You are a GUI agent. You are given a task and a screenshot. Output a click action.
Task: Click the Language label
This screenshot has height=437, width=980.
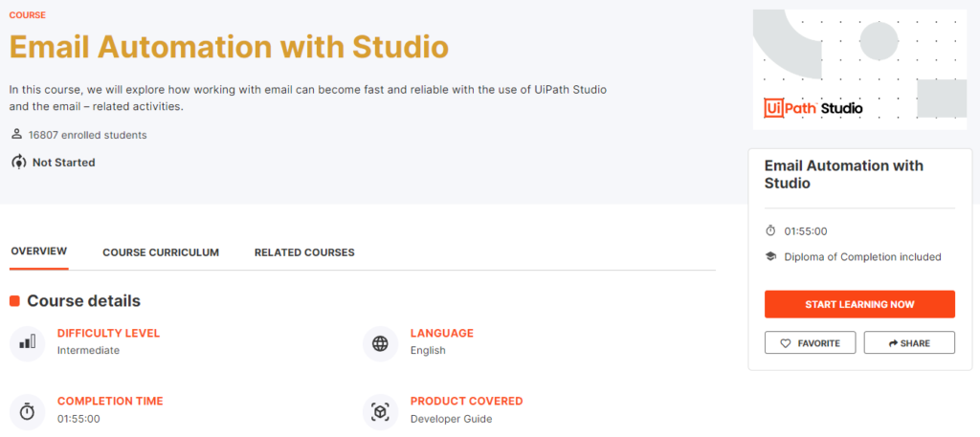[442, 333]
